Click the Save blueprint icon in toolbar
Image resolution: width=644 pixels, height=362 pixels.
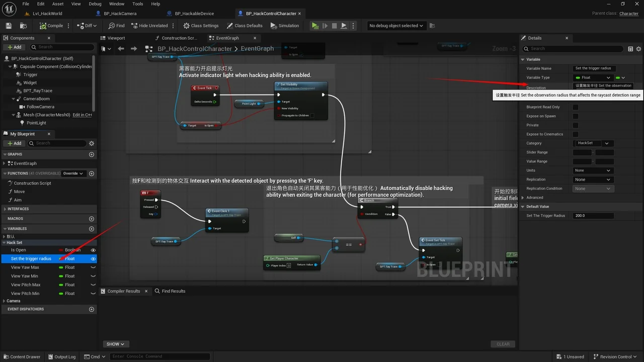[x=9, y=26]
